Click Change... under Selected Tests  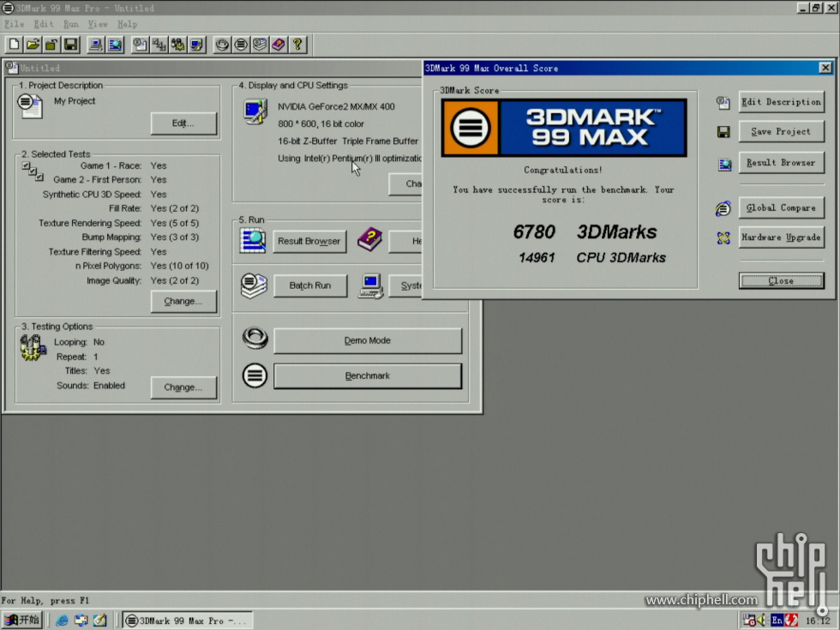click(x=183, y=301)
